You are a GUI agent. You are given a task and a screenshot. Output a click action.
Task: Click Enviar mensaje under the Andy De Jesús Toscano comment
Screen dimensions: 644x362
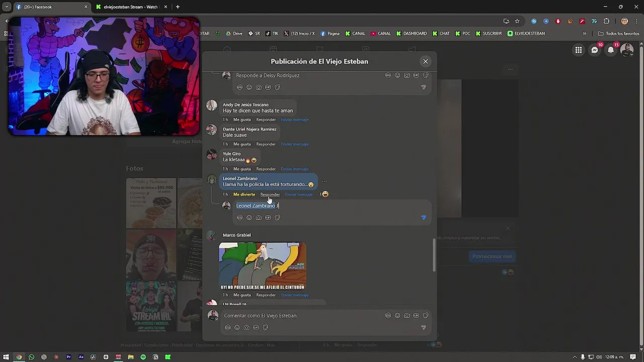tap(295, 120)
